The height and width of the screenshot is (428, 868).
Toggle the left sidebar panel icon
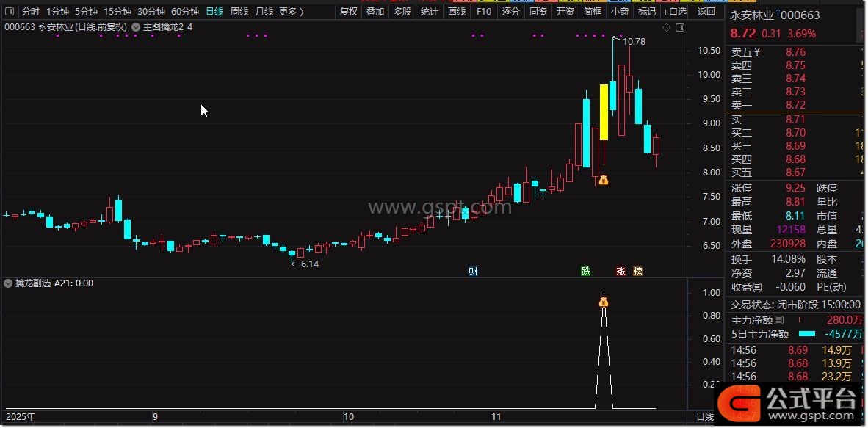[x=10, y=12]
